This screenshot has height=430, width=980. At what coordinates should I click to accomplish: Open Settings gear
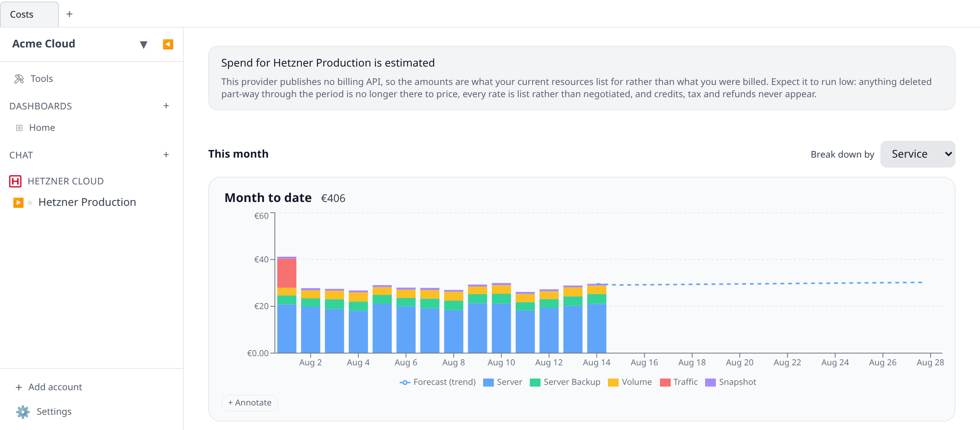pos(23,412)
